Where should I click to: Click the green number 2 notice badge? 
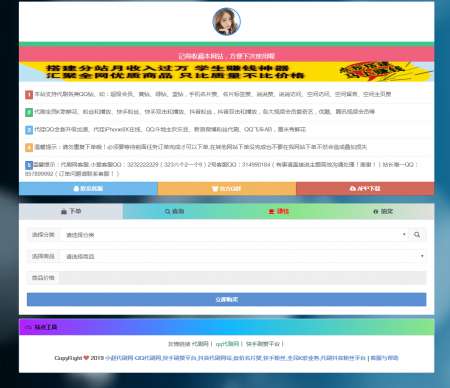(x=29, y=112)
